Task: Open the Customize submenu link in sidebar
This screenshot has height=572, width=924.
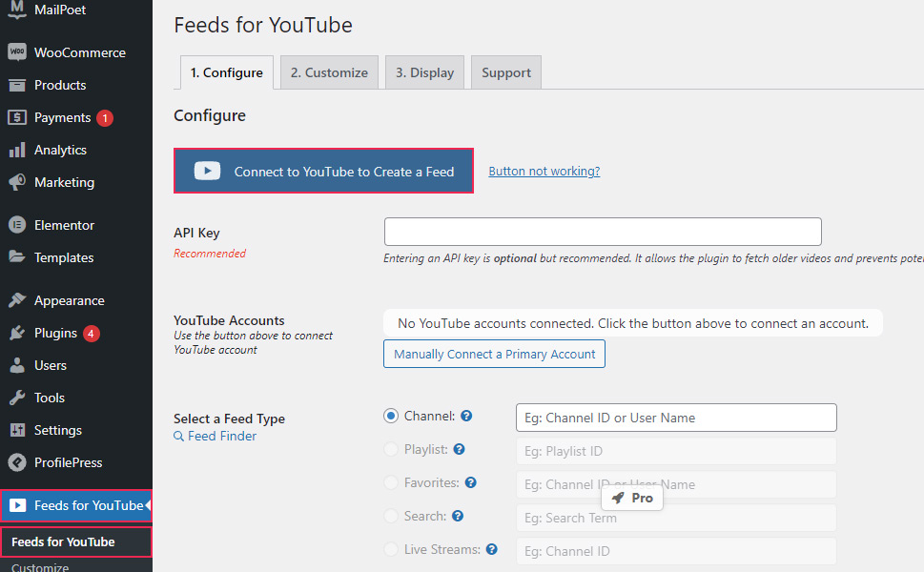Action: 40,566
